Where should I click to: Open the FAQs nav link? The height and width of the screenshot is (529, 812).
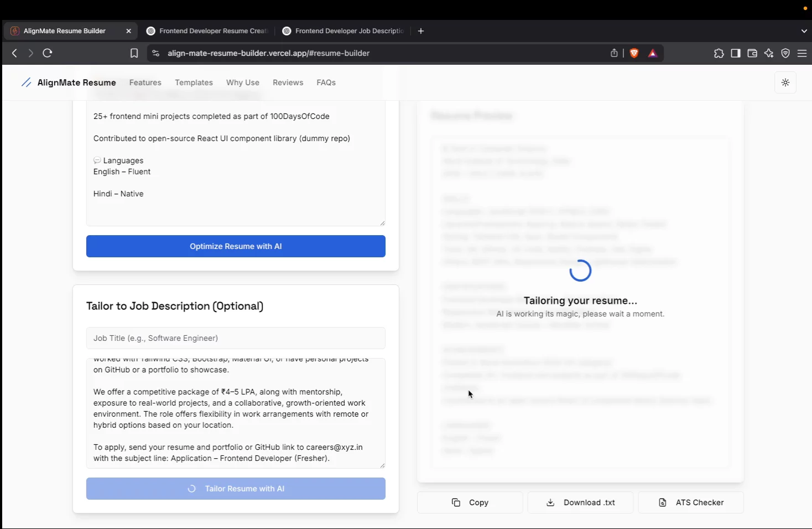(326, 82)
